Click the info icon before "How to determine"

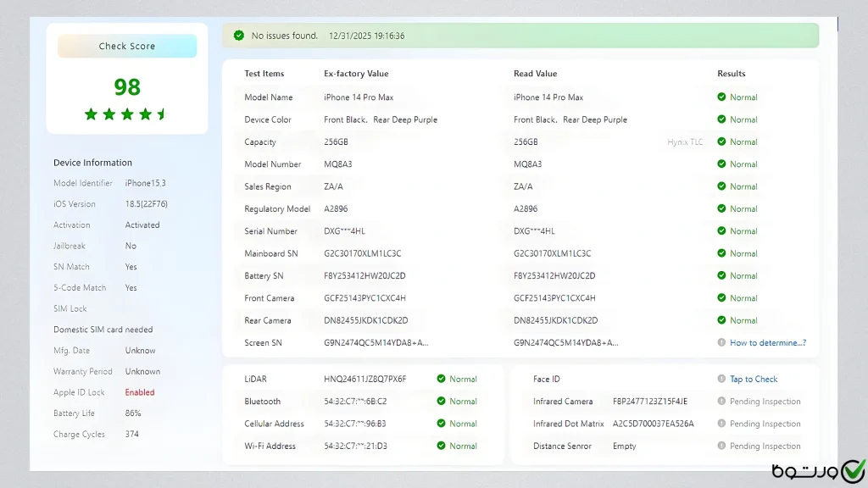point(721,343)
